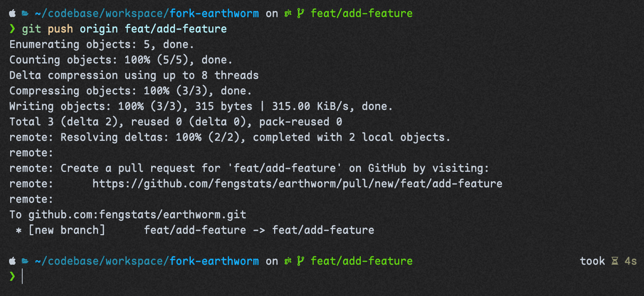This screenshot has width=644, height=296.
Task: Click the 'Writing objects: 100%' progress line
Action: click(x=201, y=106)
